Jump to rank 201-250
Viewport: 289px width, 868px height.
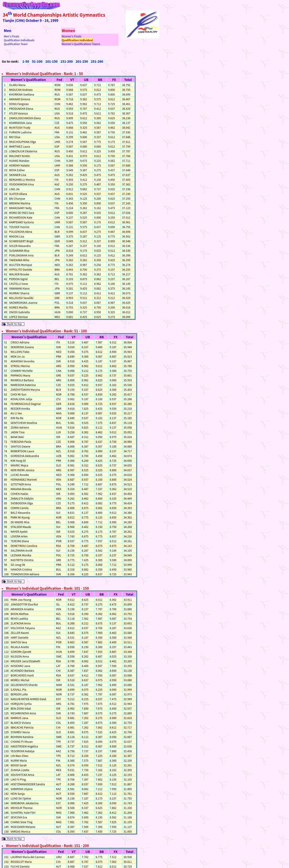click(x=82, y=61)
